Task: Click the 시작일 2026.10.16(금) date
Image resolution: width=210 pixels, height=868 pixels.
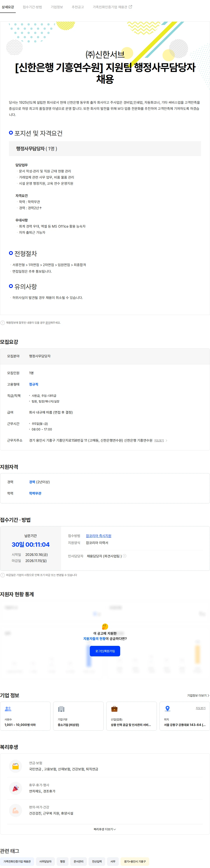Action: [x=36, y=554]
